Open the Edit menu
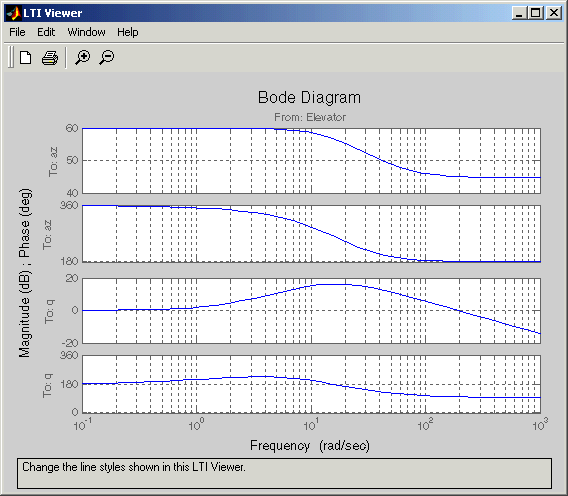 (46, 32)
